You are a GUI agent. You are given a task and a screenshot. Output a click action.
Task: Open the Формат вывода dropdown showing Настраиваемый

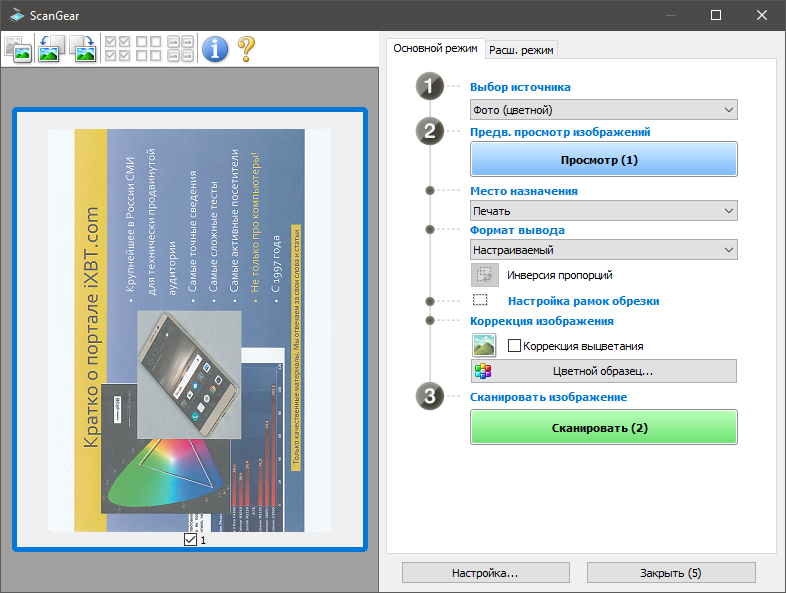point(604,250)
